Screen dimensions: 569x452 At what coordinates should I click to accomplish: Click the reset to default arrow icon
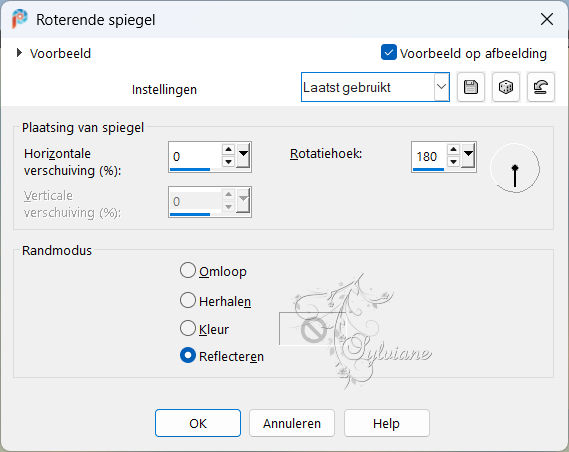pyautogui.click(x=540, y=87)
